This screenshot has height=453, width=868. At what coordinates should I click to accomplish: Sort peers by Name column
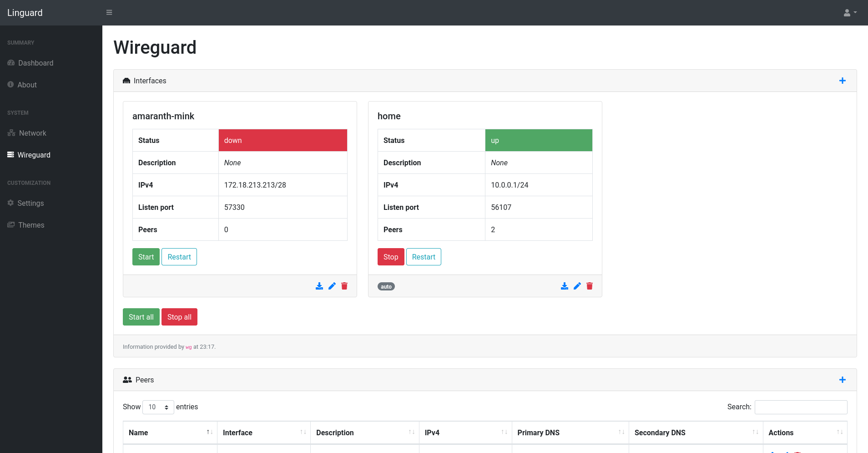(x=170, y=433)
